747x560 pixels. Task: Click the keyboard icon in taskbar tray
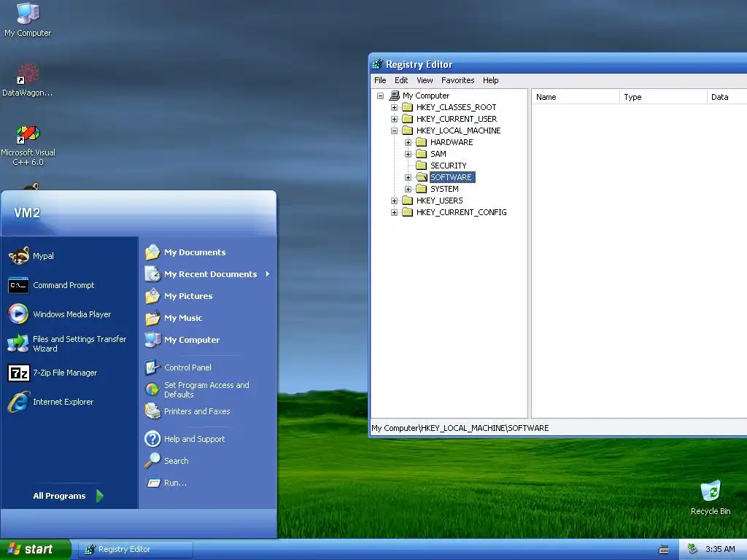click(x=664, y=550)
